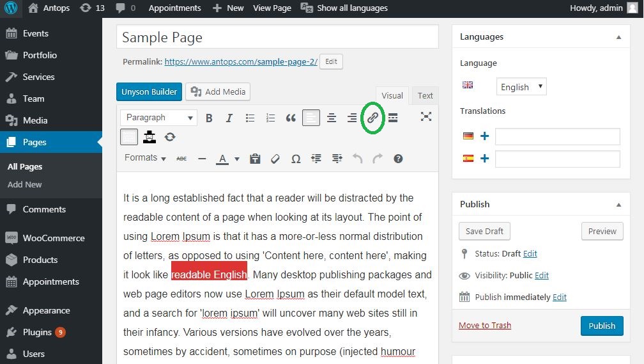The image size is (644, 364).
Task: Click the Spanish translation input field
Action: click(x=557, y=159)
